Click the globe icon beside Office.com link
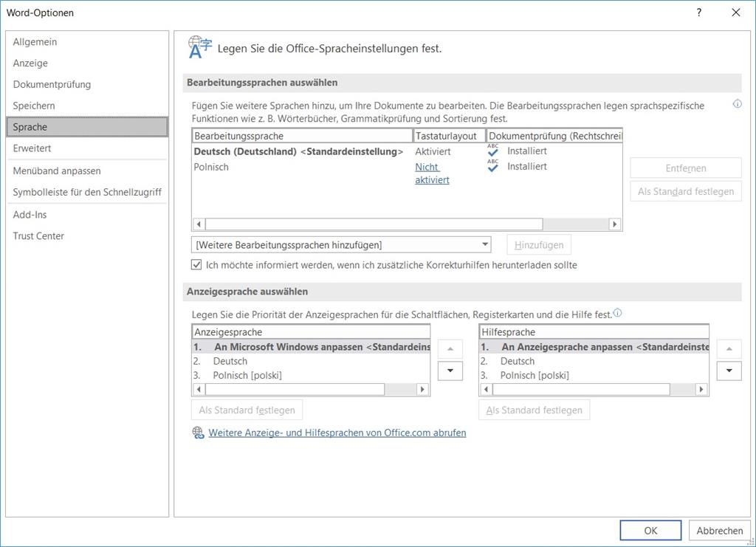This screenshot has width=756, height=547. click(x=198, y=433)
